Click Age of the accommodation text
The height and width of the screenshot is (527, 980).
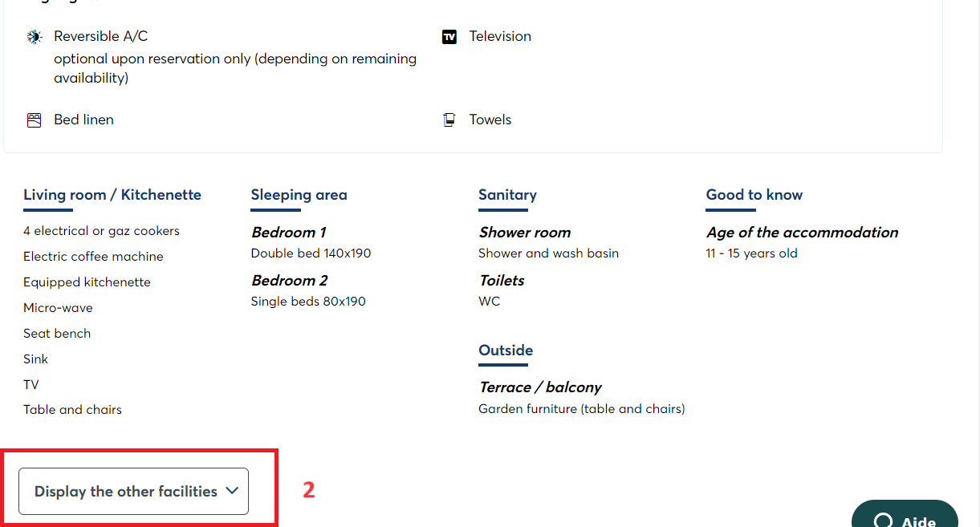pos(802,233)
